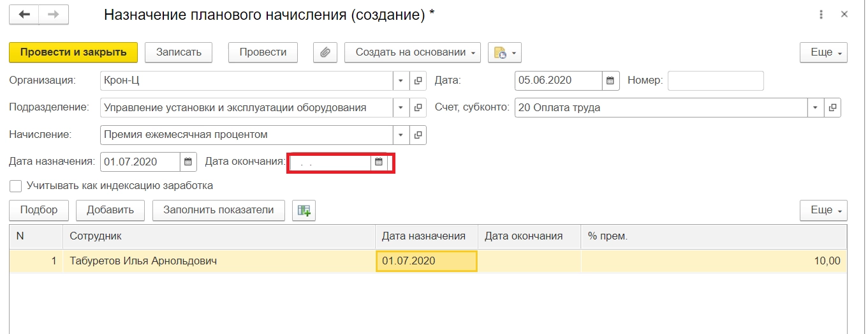Click the Номер input field
868x334 pixels.
coord(715,80)
